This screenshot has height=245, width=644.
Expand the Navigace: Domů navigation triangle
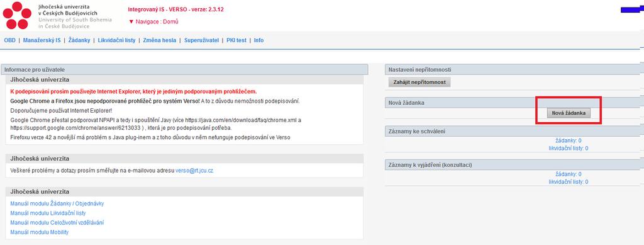[131, 22]
